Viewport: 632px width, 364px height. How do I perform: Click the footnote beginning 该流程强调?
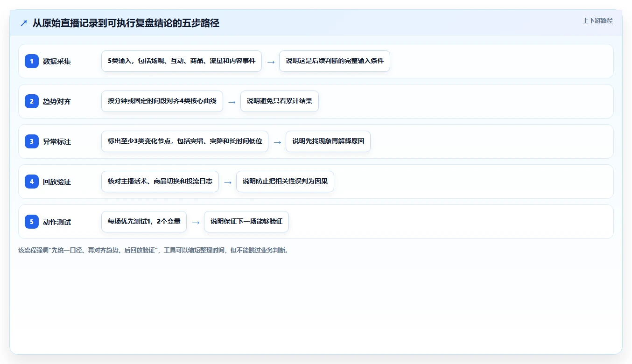pos(154,250)
